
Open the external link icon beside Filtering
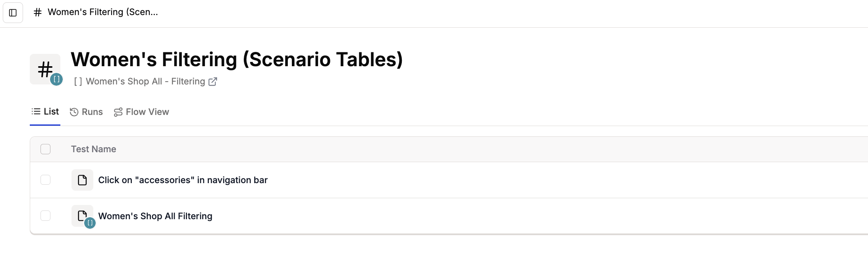(213, 81)
